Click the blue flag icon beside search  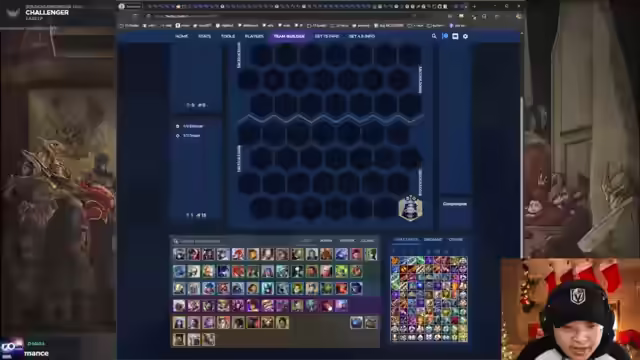pyautogui.click(x=444, y=36)
